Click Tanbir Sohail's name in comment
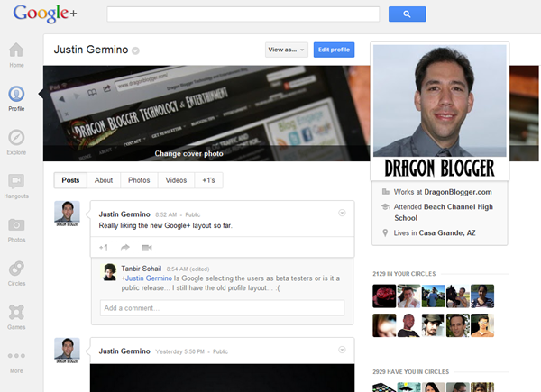The width and height of the screenshot is (541, 392). point(142,269)
